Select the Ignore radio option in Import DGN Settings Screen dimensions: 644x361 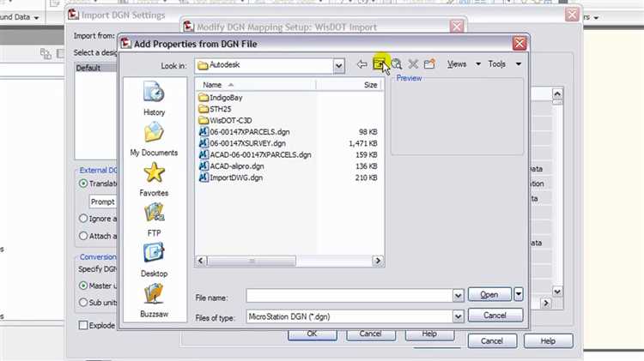(x=83, y=219)
